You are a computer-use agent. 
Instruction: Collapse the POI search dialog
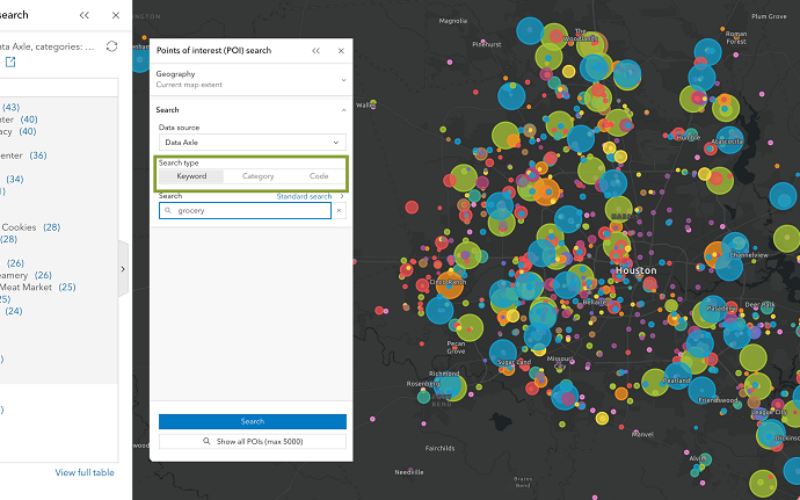316,51
